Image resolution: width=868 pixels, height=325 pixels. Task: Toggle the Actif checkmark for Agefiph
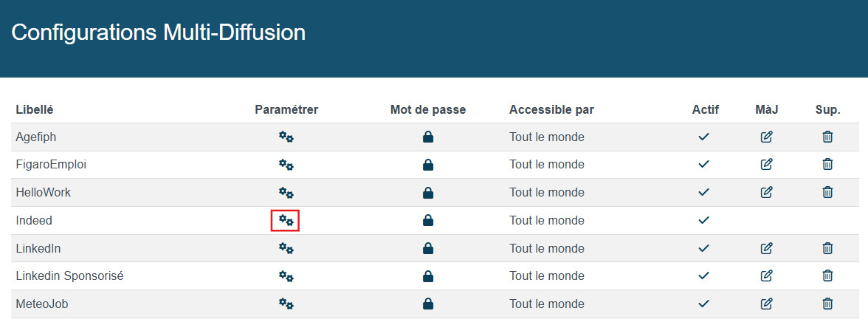coord(703,137)
